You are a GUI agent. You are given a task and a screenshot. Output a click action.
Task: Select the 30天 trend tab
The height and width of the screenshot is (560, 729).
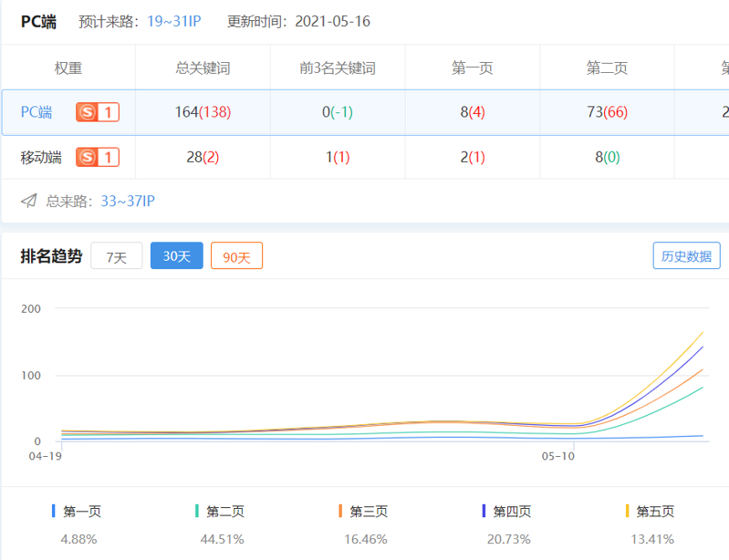coord(176,257)
